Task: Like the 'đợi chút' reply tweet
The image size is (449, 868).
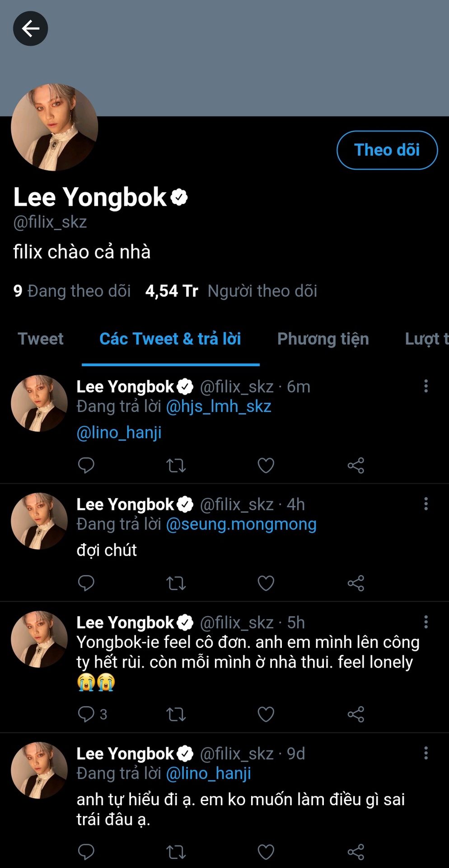Action: 266,583
